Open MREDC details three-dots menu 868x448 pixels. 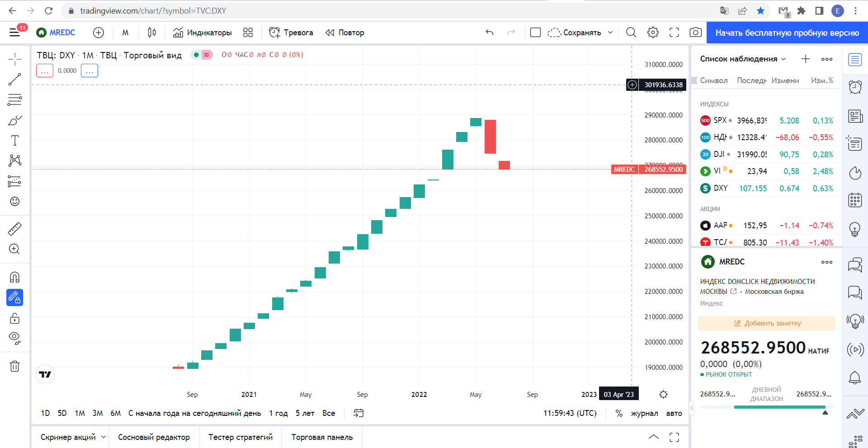(x=827, y=262)
